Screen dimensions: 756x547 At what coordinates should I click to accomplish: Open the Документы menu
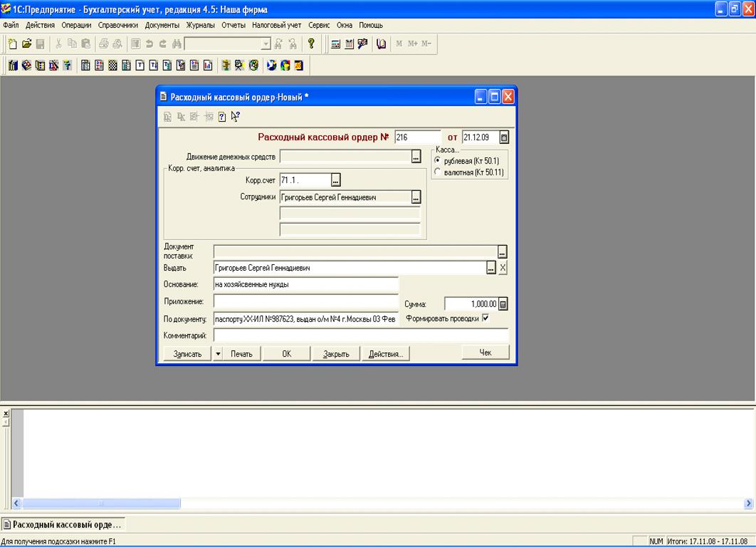click(x=162, y=25)
